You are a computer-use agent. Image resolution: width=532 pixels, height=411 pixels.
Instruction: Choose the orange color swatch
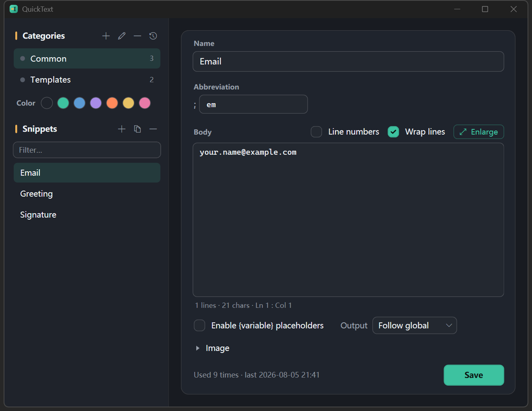click(112, 103)
